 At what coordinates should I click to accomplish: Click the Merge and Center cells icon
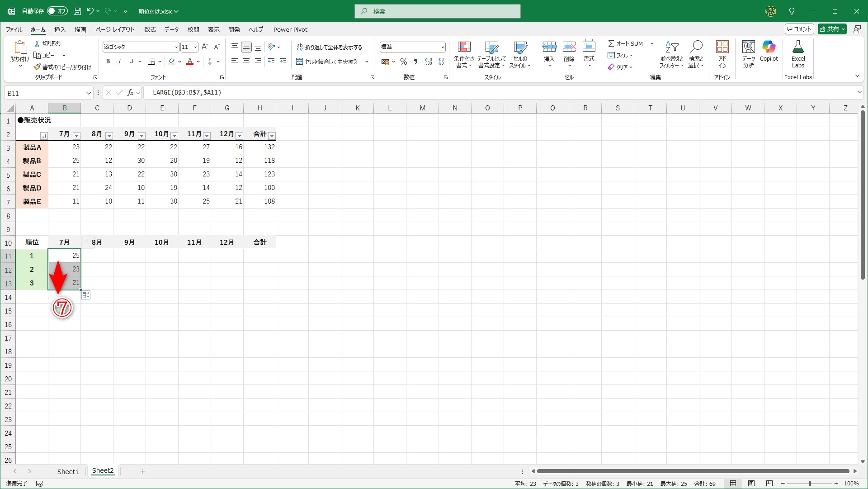[299, 62]
